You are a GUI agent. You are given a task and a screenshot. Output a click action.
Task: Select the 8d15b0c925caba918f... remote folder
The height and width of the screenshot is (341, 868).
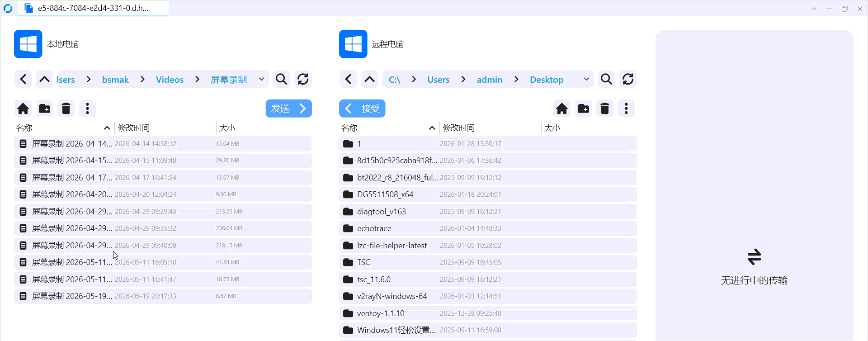click(488, 161)
